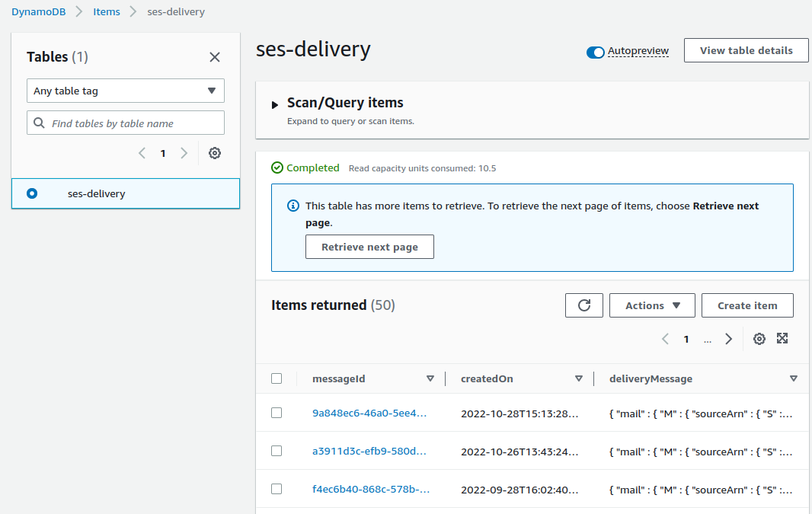The width and height of the screenshot is (812, 514).
Task: Check the row for 9a848ec6-46a0-5ee4
Action: coord(277,413)
